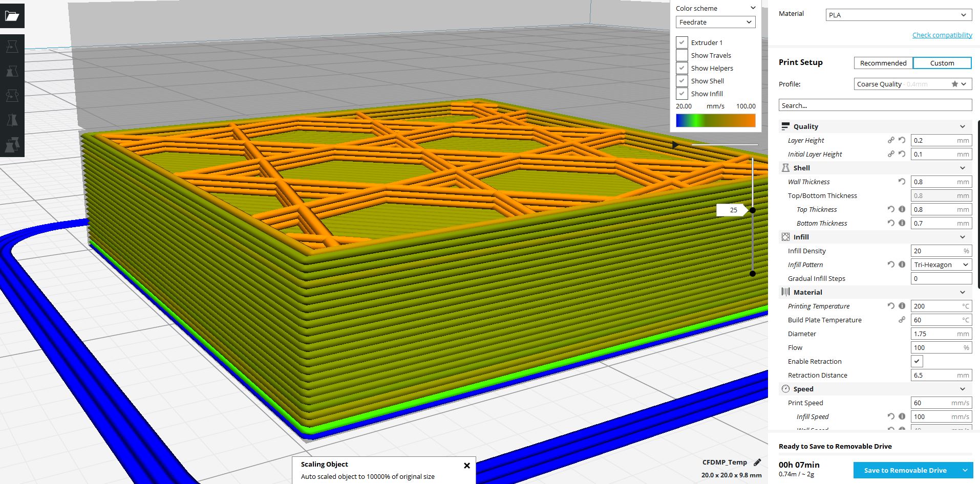Switch to the Recommended print setup tab
Screen dimensions: 980x484
883,63
